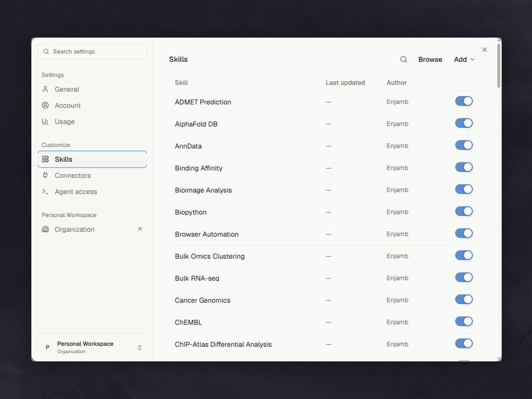Open General settings
This screenshot has width=532, height=399.
pyautogui.click(x=92, y=89)
